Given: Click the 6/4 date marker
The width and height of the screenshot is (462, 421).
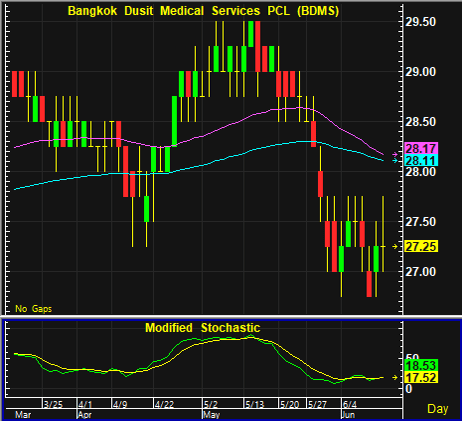Looking at the screenshot, I should 350,404.
